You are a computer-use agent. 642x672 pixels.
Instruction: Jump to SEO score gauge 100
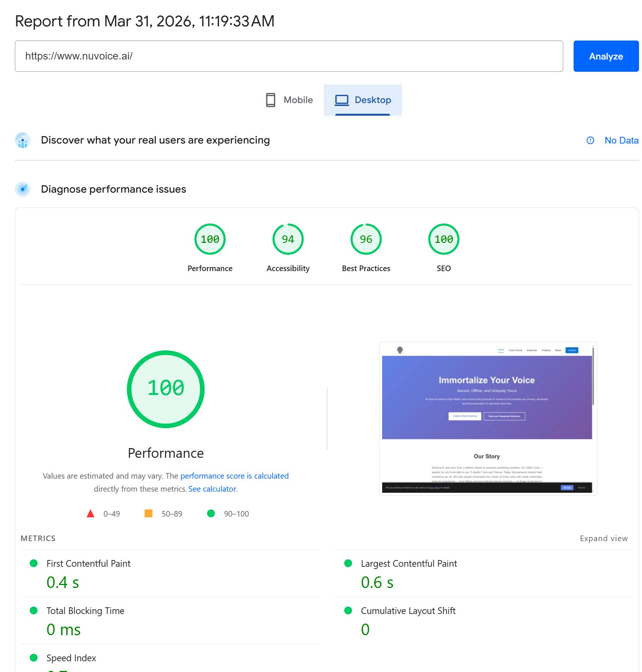click(443, 239)
